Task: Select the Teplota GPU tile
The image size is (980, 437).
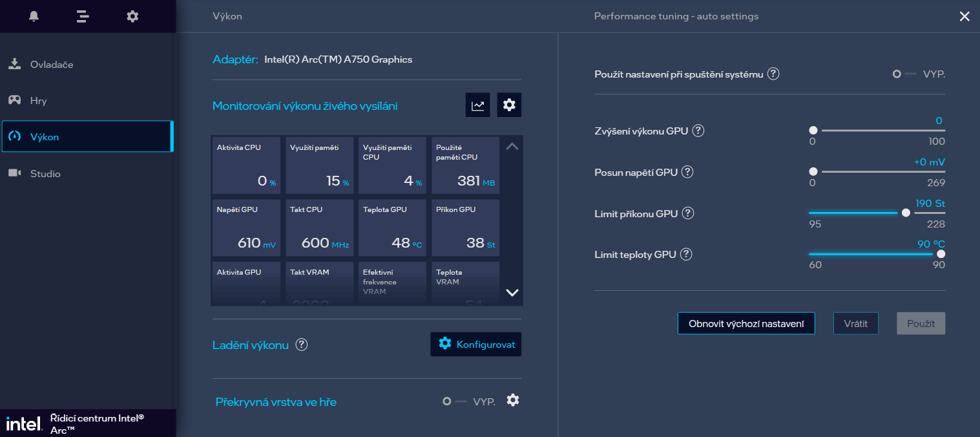Action: (393, 228)
